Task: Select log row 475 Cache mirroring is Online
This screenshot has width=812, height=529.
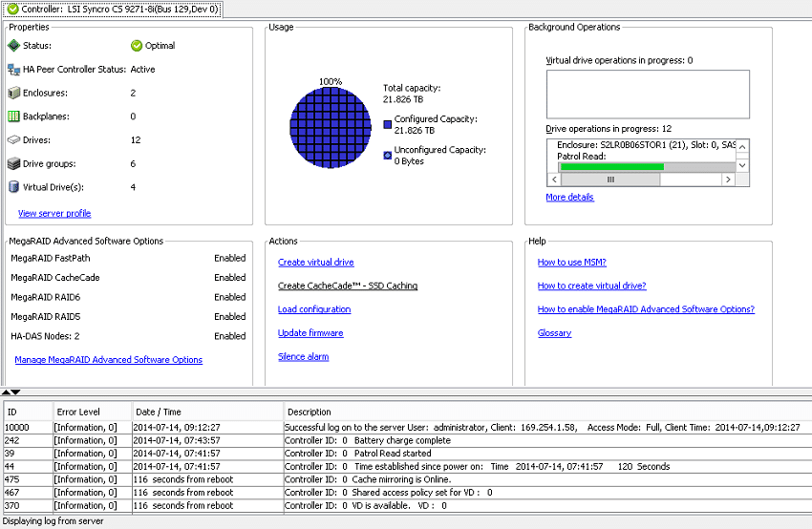Action: (408, 479)
